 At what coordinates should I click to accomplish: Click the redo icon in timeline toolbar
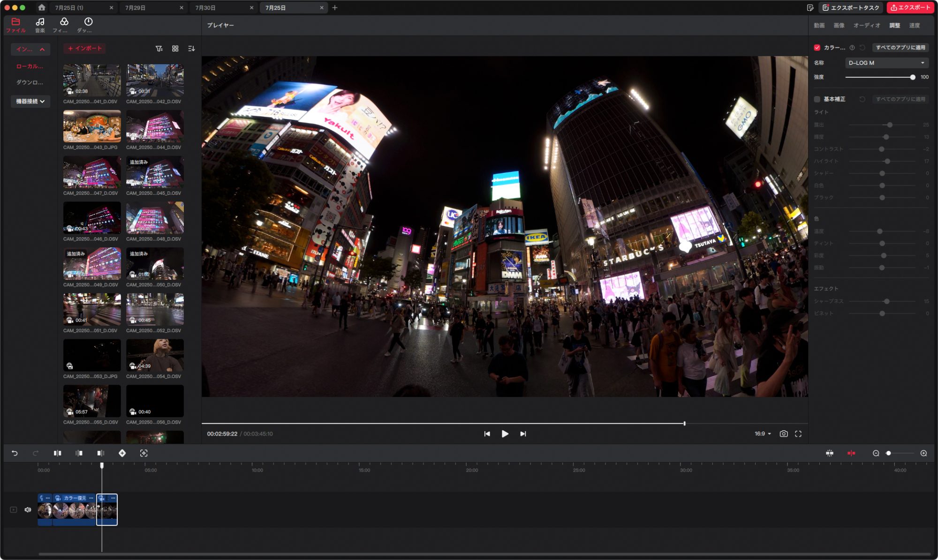click(x=36, y=453)
